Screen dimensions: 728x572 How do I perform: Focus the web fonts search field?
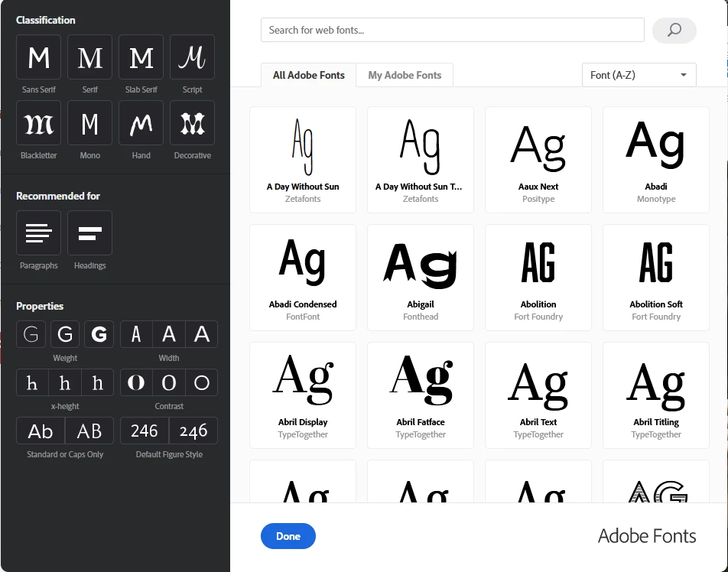click(x=452, y=30)
